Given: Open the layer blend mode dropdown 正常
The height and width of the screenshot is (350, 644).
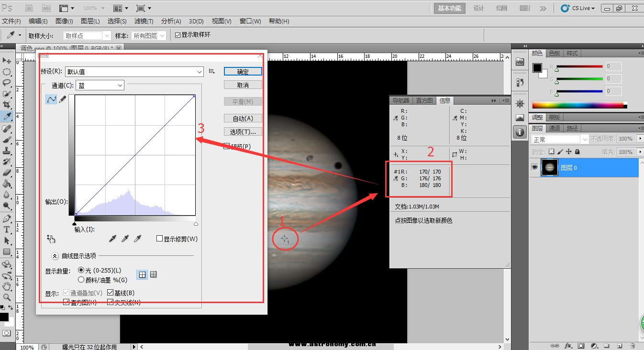Looking at the screenshot, I should tap(560, 139).
